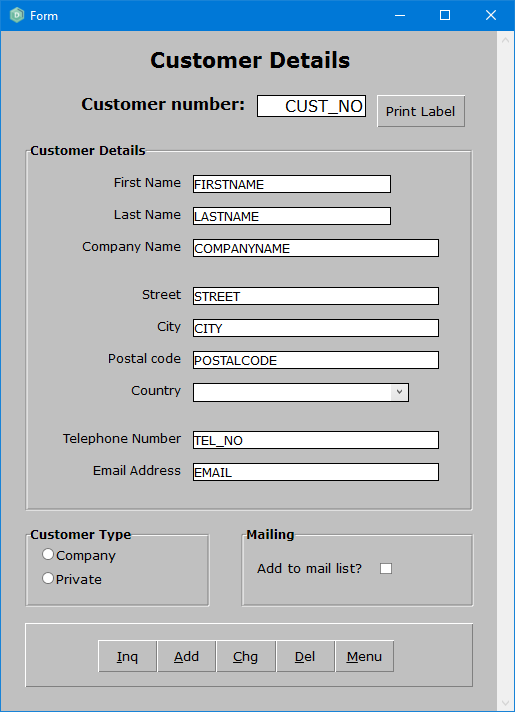Click the scrollbar down arrow
The height and width of the screenshot is (712, 515).
click(505, 703)
